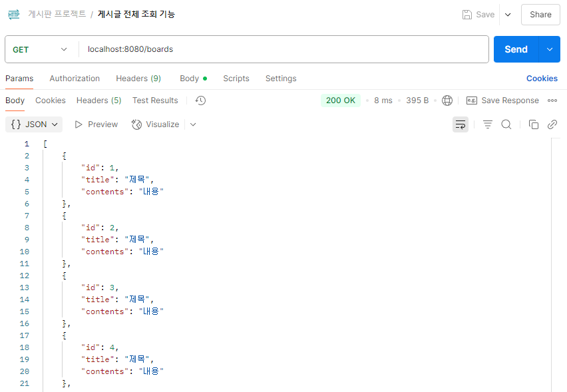
Task: Open the Authorization tab
Action: [75, 79]
